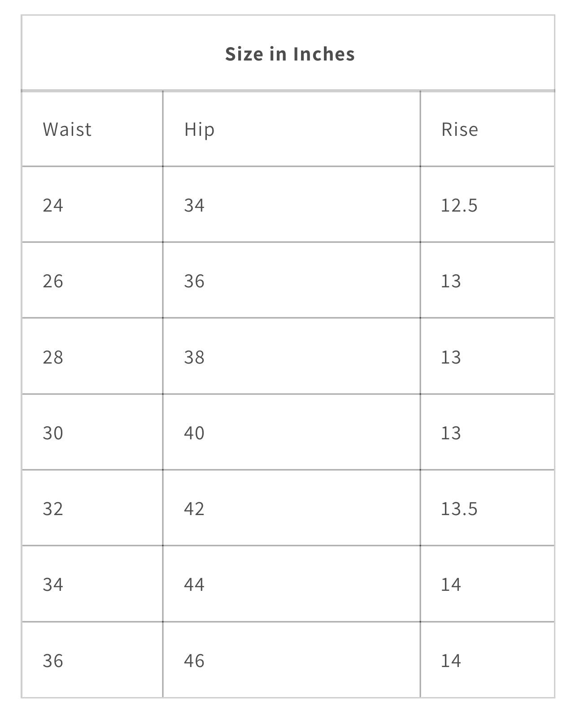Viewport: 576px width, 728px height.
Task: Click the 34 value in Hip column
Action: [194, 205]
